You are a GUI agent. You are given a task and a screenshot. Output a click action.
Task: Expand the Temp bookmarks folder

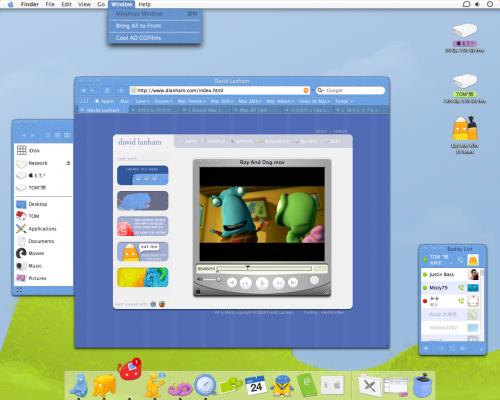pyautogui.click(x=344, y=101)
